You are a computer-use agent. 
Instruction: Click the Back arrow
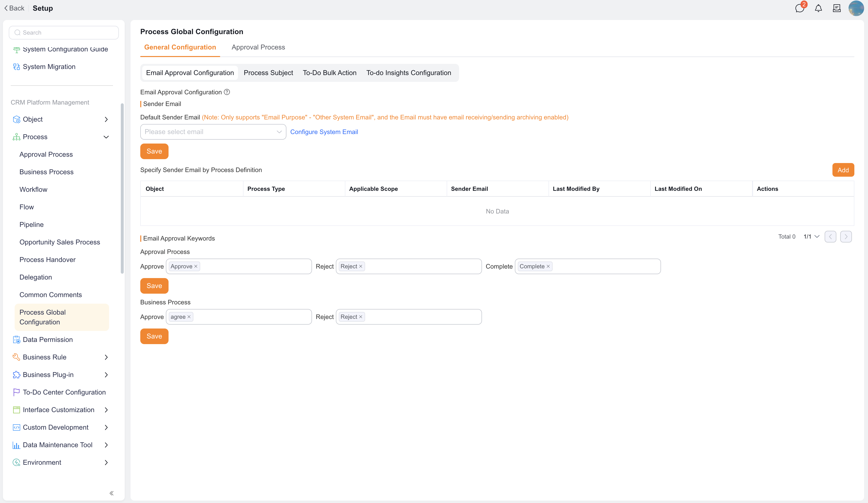[x=14, y=8]
